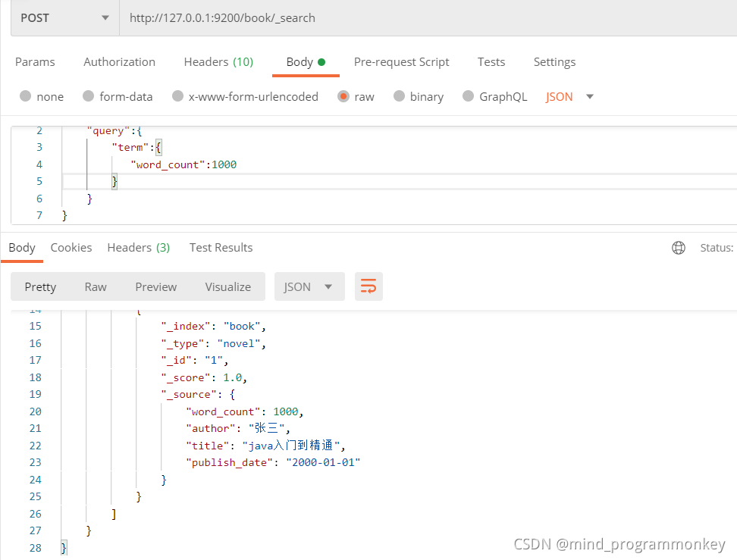Open the request Headers (10) tab
This screenshot has width=737, height=560.
tap(218, 62)
